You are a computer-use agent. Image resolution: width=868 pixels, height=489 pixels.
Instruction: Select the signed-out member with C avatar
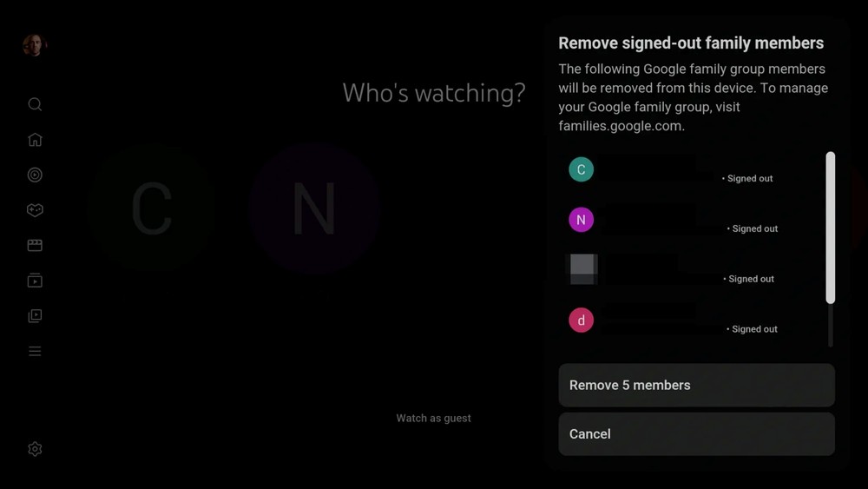tap(692, 170)
